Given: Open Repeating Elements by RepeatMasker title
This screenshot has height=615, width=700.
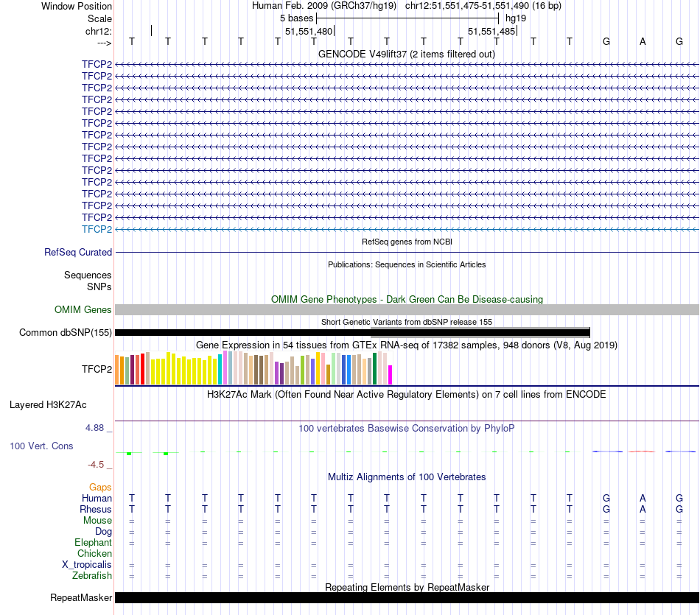Looking at the screenshot, I should tap(407, 587).
